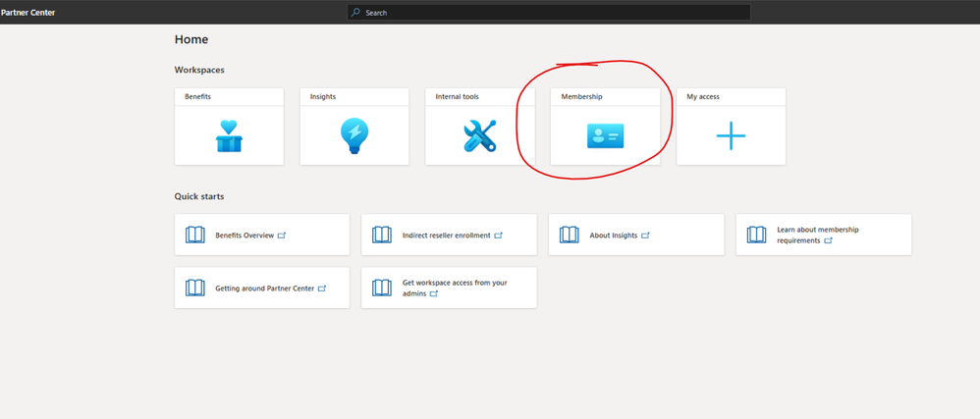Open the About Insights quick start
The height and width of the screenshot is (419, 980).
click(636, 235)
